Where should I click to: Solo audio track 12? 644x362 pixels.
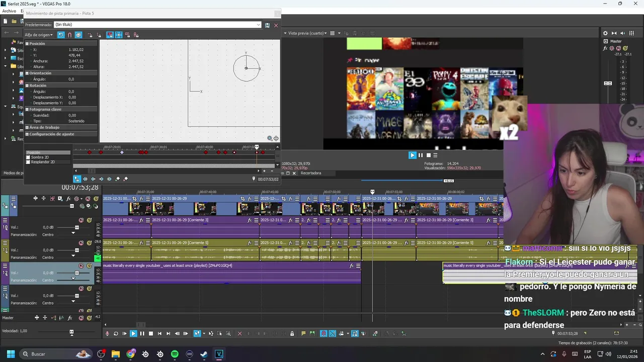pos(89,265)
